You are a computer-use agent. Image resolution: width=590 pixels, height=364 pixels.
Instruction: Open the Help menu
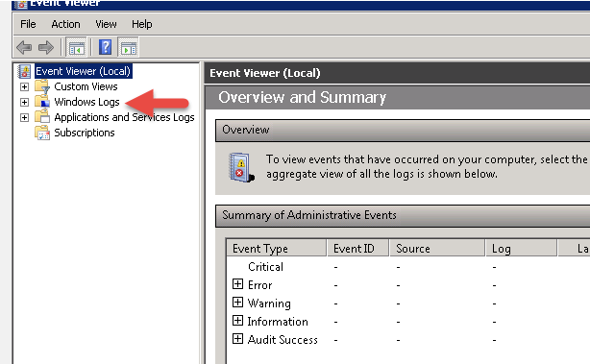[142, 24]
